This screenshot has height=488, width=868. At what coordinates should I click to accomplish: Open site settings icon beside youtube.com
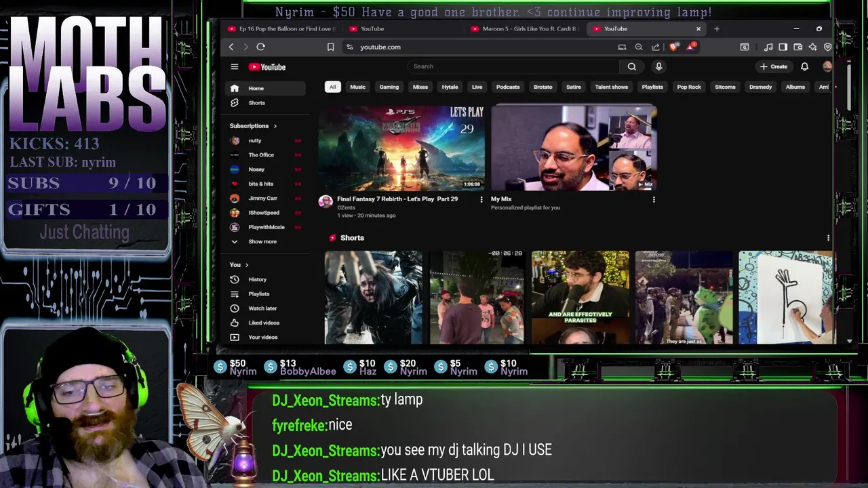click(349, 47)
